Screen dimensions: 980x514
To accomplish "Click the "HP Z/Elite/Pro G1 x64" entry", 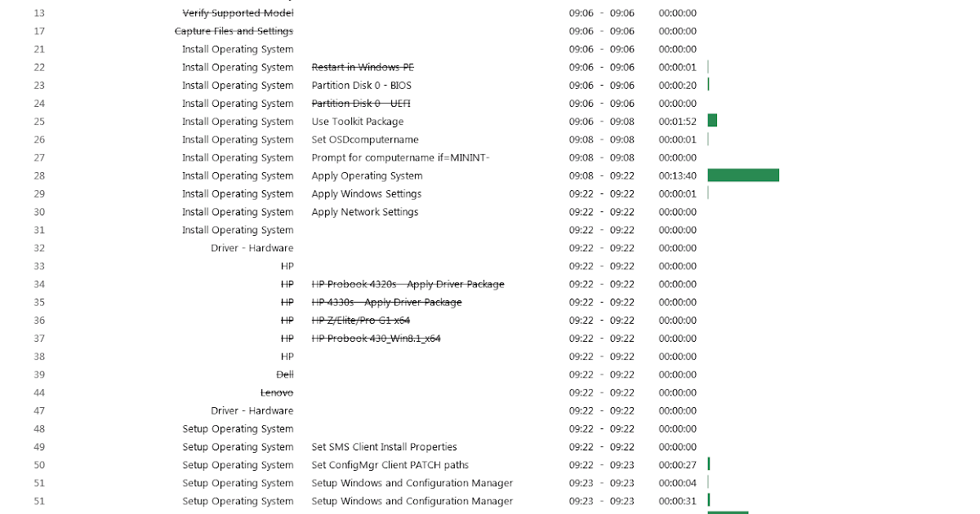I will click(x=360, y=320).
